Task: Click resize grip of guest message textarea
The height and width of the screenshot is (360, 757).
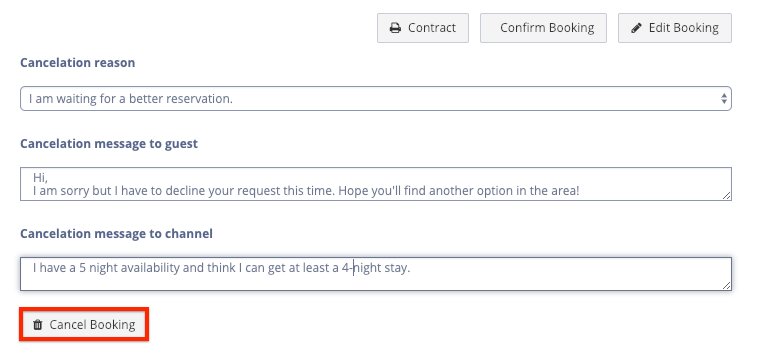Action: (726, 195)
